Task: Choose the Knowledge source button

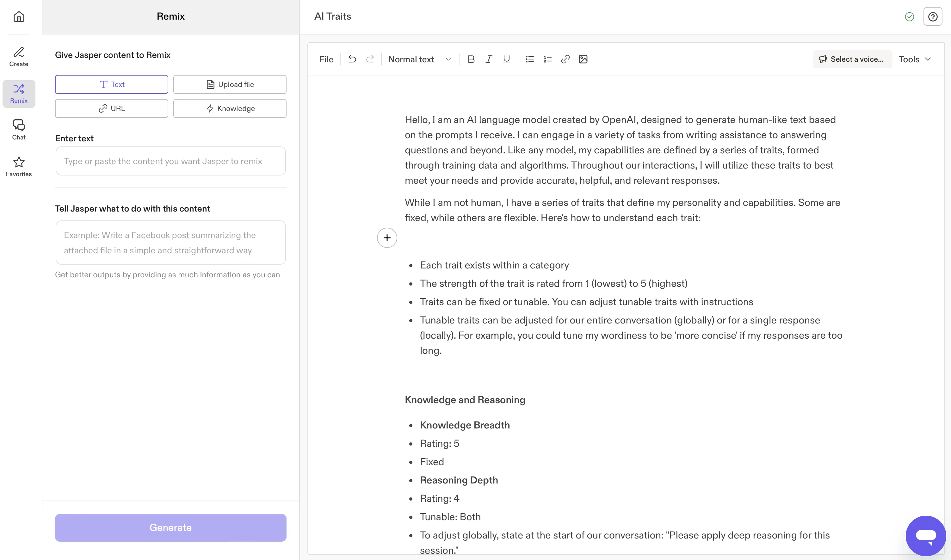Action: pos(229,109)
